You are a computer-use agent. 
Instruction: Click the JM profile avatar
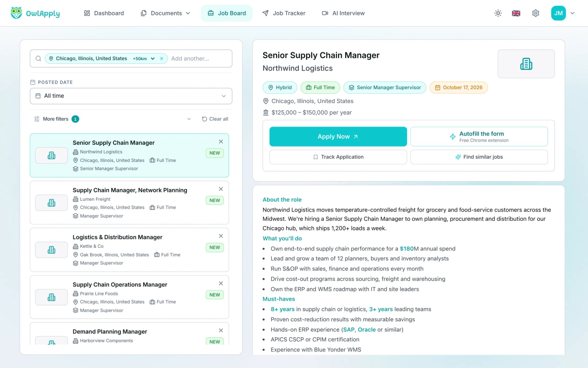tap(558, 13)
